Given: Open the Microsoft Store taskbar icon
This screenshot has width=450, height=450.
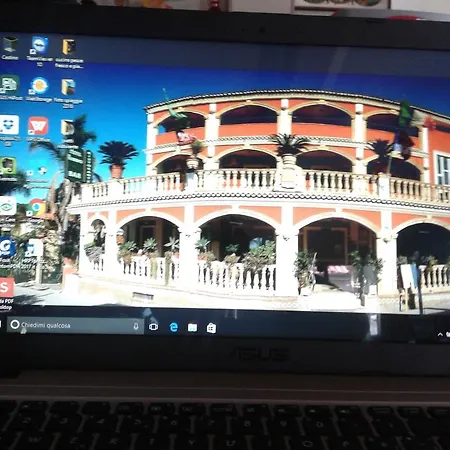Looking at the screenshot, I should coord(211,328).
